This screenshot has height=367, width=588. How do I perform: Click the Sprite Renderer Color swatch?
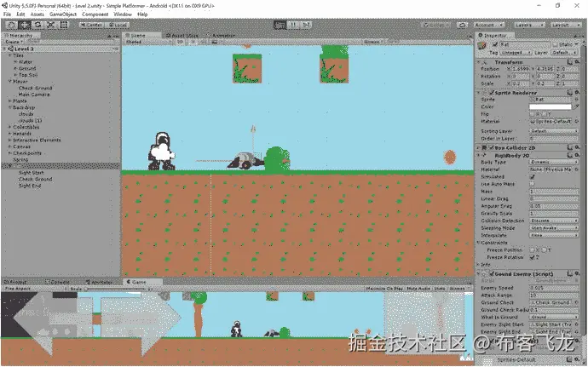tap(551, 106)
